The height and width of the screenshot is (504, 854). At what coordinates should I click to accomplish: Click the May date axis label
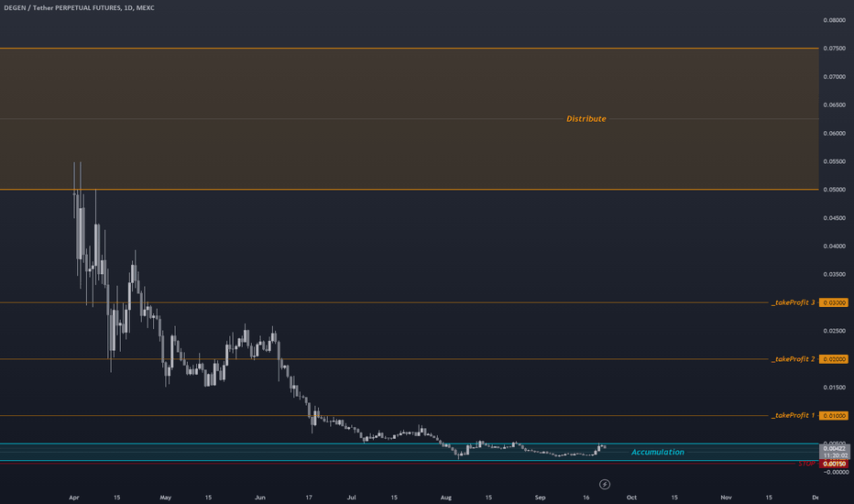(x=166, y=498)
